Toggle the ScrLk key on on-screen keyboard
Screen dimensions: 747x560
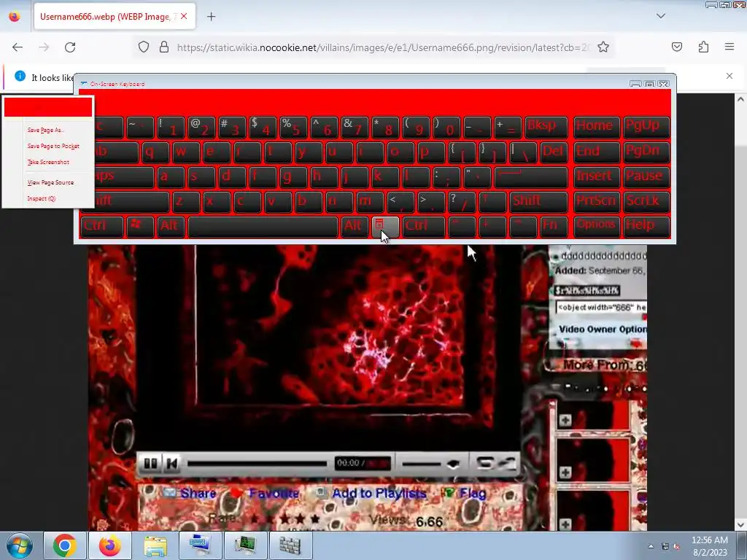pos(646,202)
